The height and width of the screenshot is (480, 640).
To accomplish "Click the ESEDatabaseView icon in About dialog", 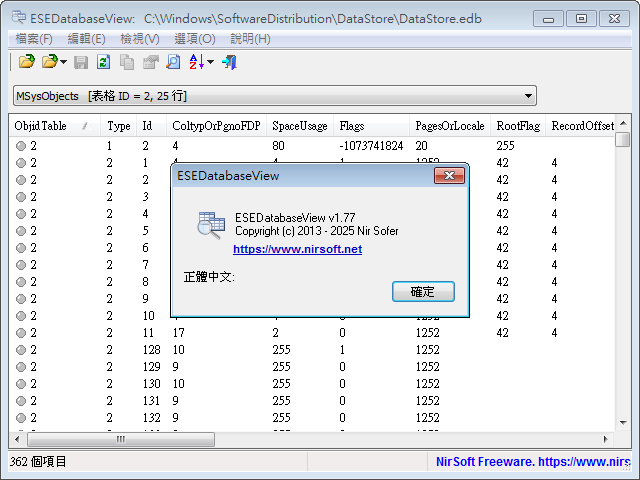I will click(x=211, y=225).
